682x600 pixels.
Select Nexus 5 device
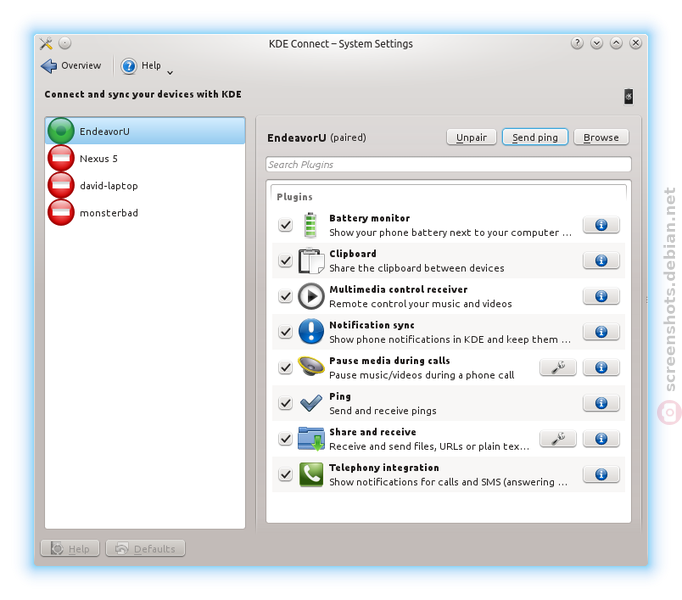point(145,158)
